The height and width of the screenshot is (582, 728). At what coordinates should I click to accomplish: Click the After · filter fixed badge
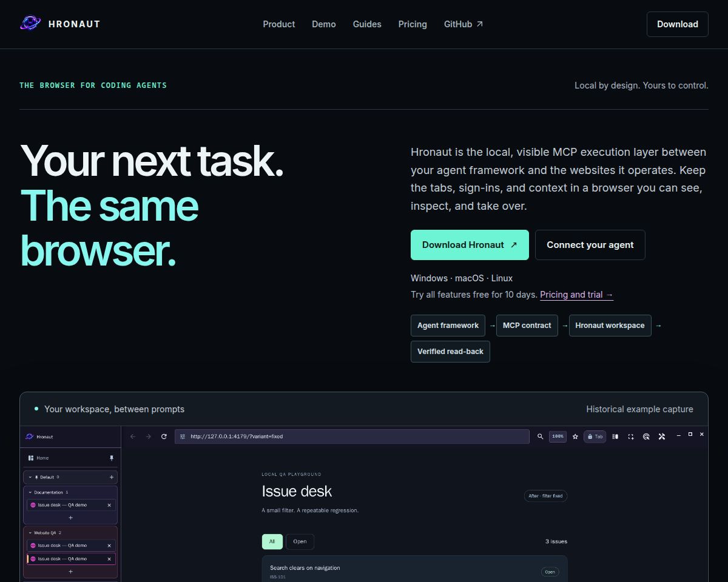coord(545,496)
